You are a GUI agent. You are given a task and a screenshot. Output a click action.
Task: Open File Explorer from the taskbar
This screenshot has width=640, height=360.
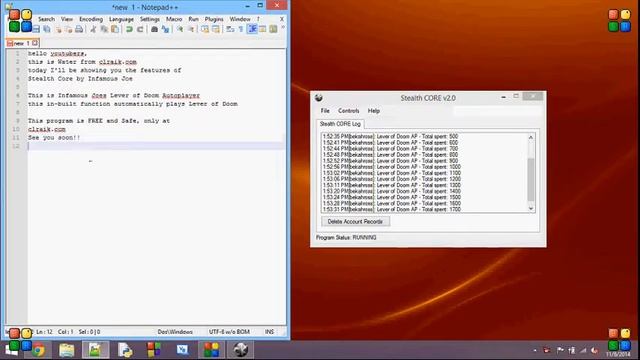[x=67, y=350]
